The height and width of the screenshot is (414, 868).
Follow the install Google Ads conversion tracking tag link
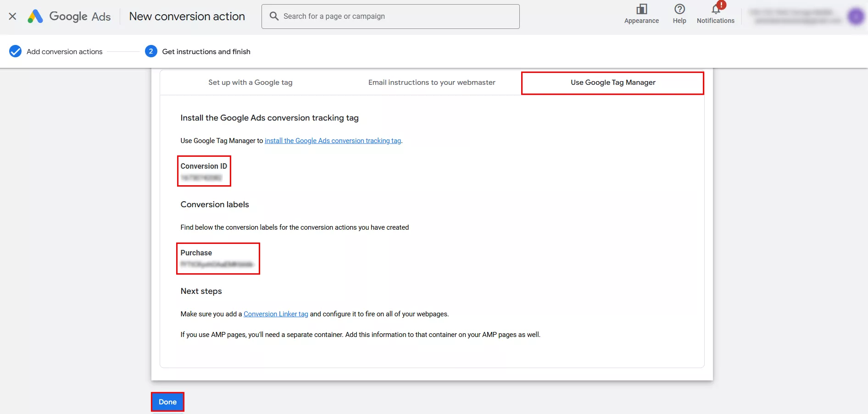click(x=333, y=141)
